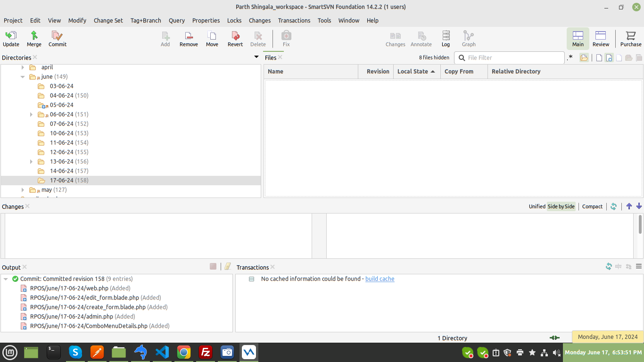This screenshot has height=362, width=644.
Task: Click the Output stop button
Action: tap(213, 267)
